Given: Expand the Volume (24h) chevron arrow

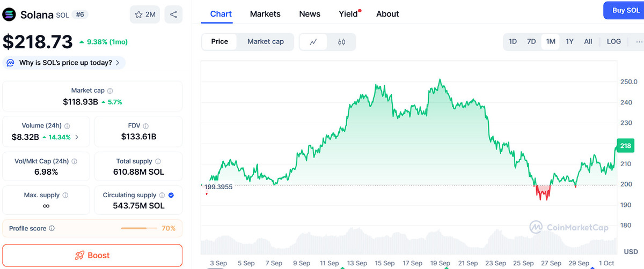Looking at the screenshot, I should click(77, 137).
